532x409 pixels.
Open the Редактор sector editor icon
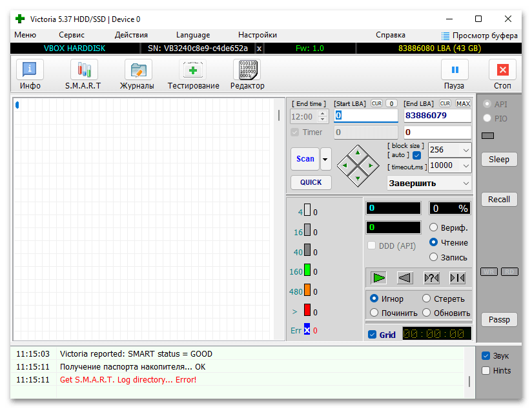247,70
